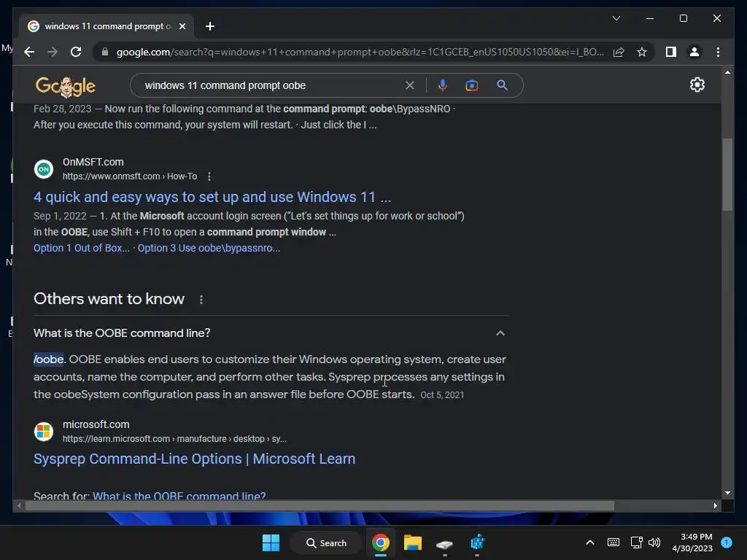Open the Windows Start menu

click(271, 542)
